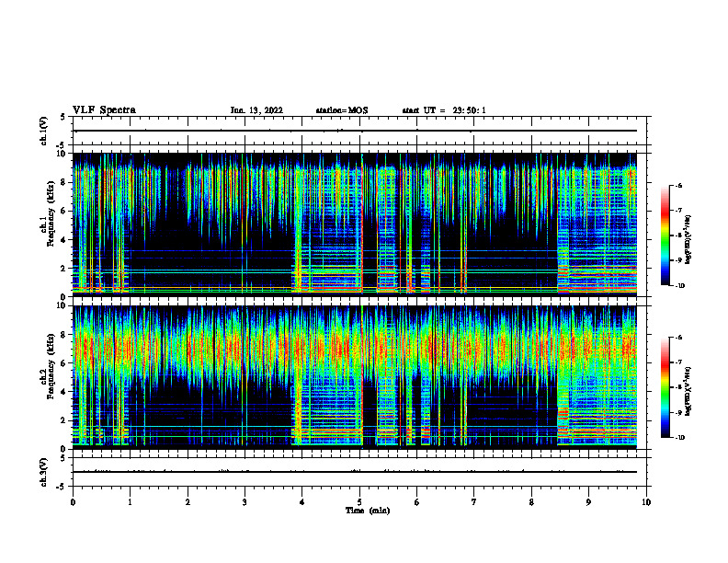Viewport: 728px width, 563px height.
Task: Click time axis tick label "10"
Action: tap(646, 502)
